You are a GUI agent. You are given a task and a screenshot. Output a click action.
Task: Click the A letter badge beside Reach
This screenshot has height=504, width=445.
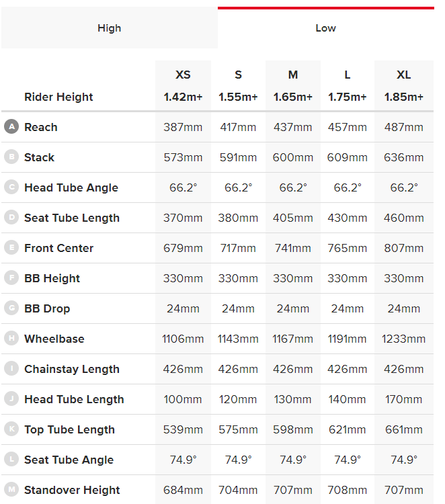pos(11,127)
